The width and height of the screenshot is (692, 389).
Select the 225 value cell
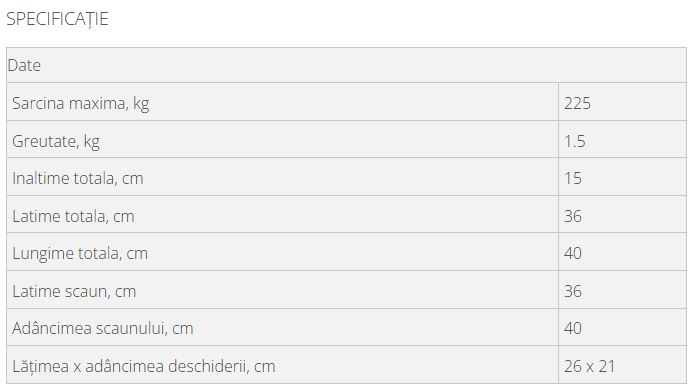point(622,102)
